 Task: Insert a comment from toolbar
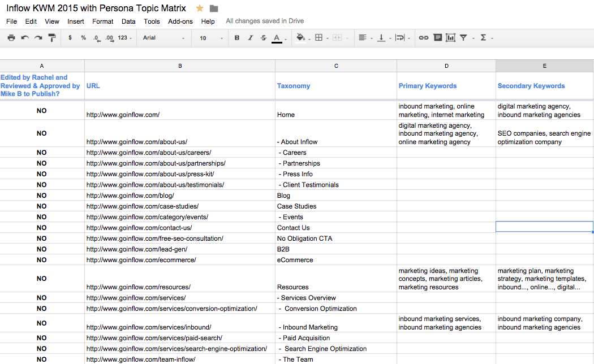coord(437,38)
